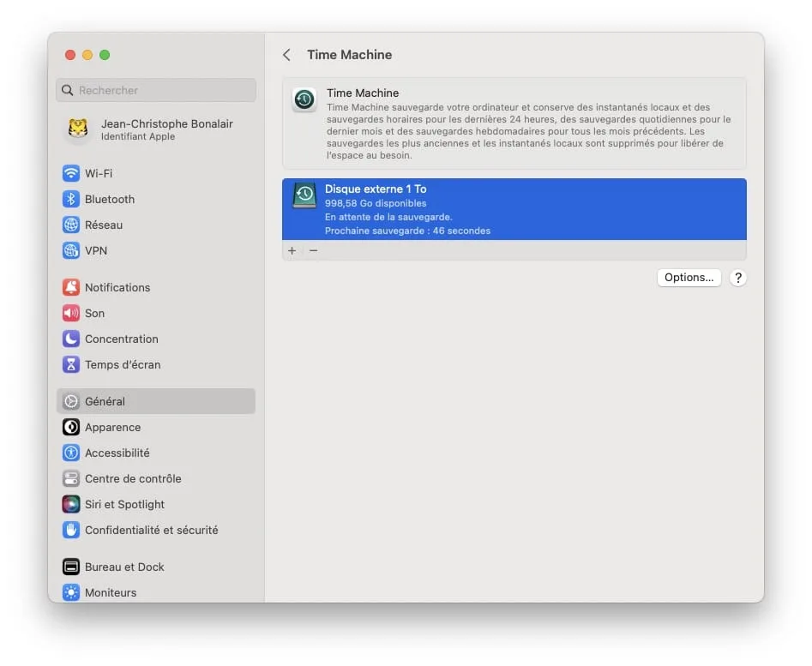Select the Disque externe 1 To row

click(x=514, y=210)
